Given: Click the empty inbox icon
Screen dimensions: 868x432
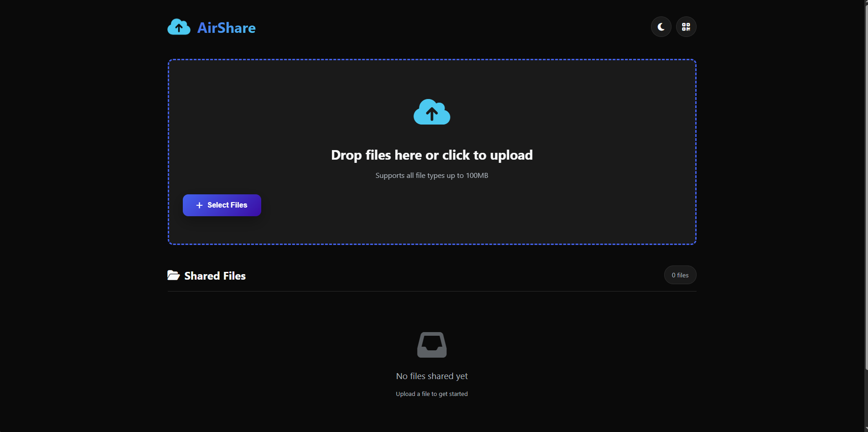Looking at the screenshot, I should 431,345.
